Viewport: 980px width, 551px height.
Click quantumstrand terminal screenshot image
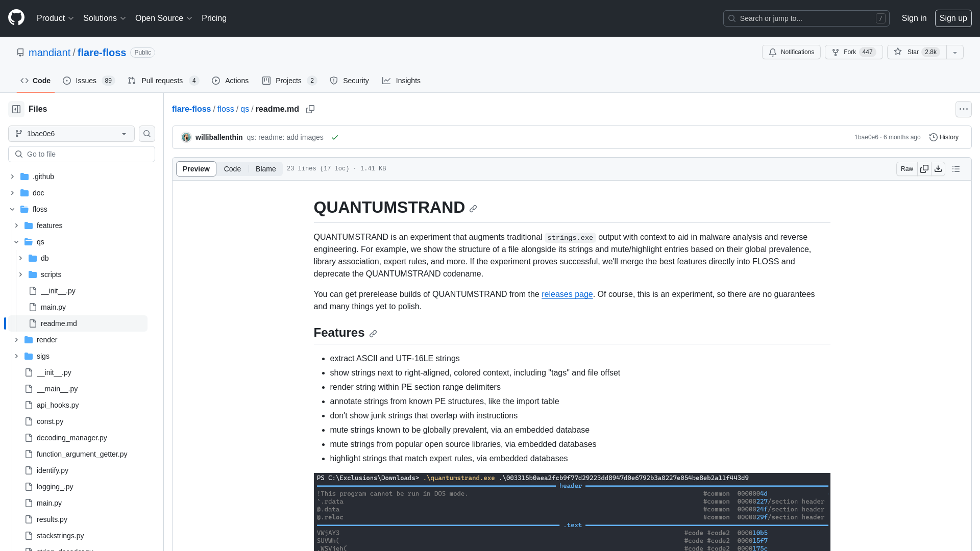coord(572,512)
